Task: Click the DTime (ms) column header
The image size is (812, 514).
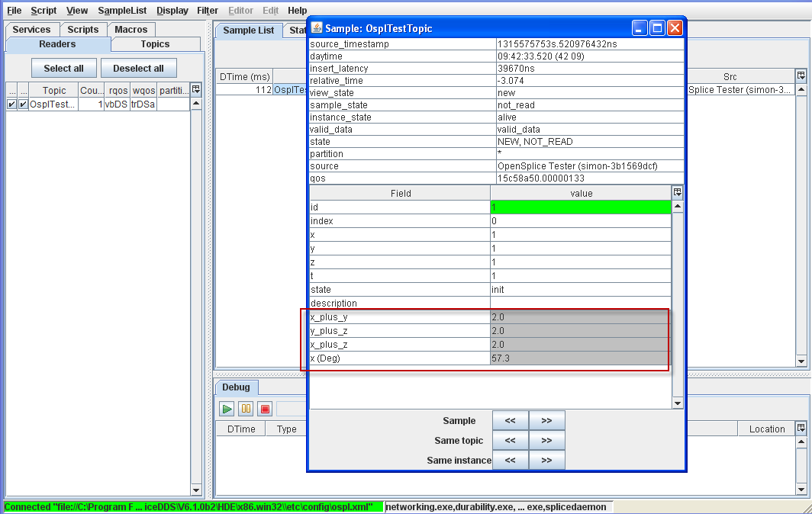Action: point(244,76)
